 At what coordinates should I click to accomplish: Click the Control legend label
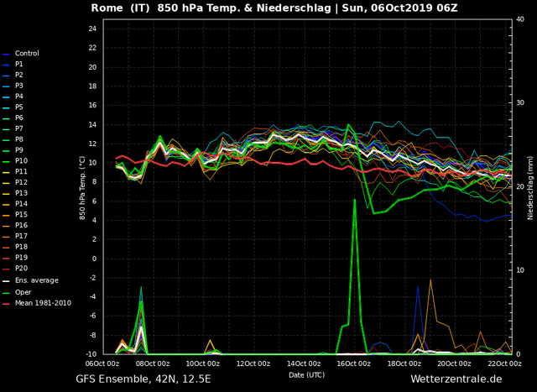pyautogui.click(x=27, y=54)
